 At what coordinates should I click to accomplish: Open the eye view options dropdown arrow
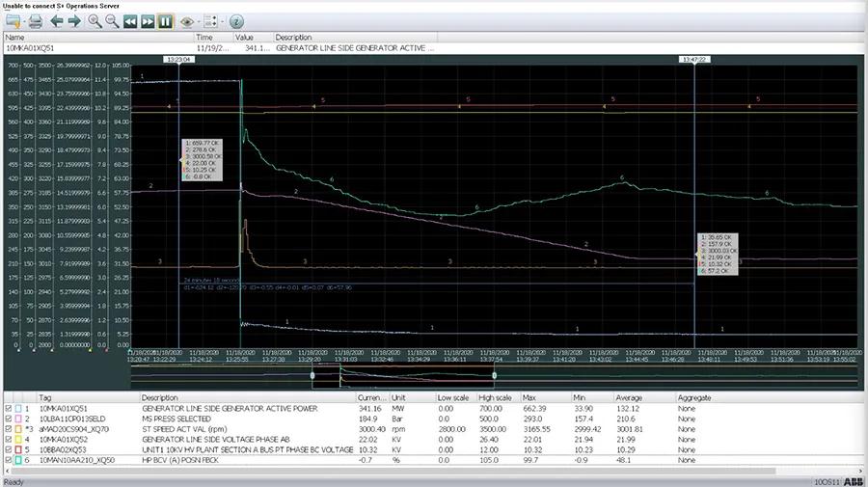(198, 20)
